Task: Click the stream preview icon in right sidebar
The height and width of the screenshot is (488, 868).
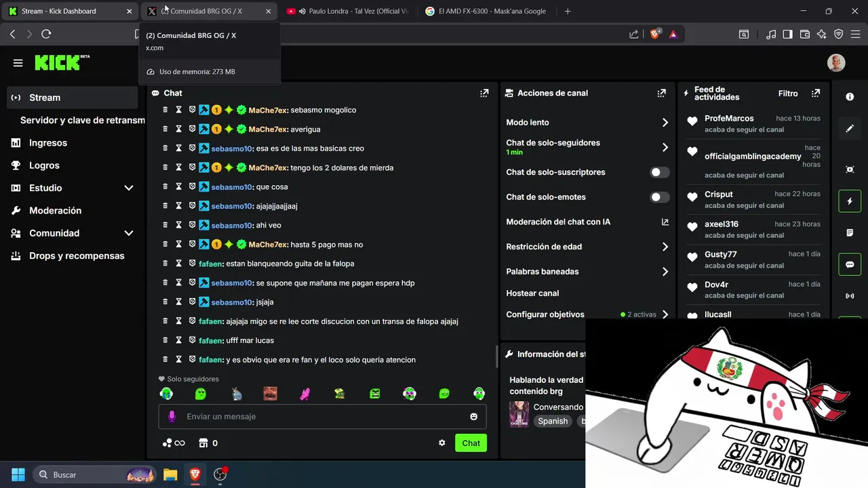Action: [x=850, y=169]
